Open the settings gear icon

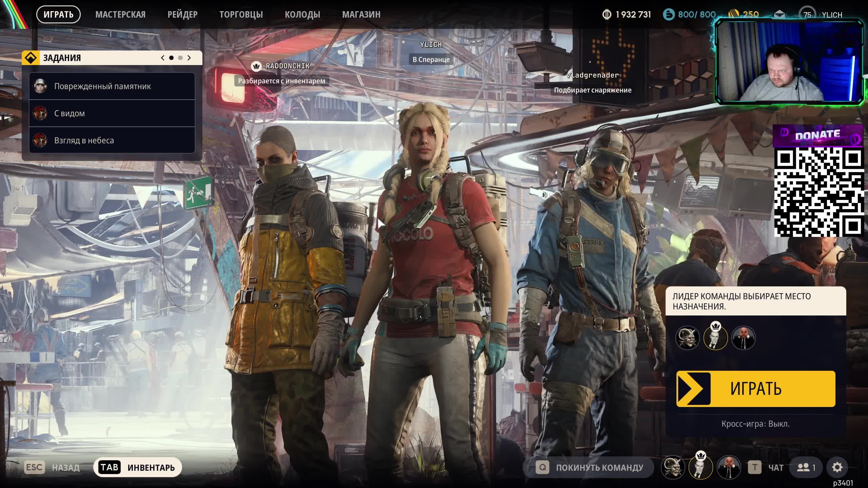[x=837, y=467]
